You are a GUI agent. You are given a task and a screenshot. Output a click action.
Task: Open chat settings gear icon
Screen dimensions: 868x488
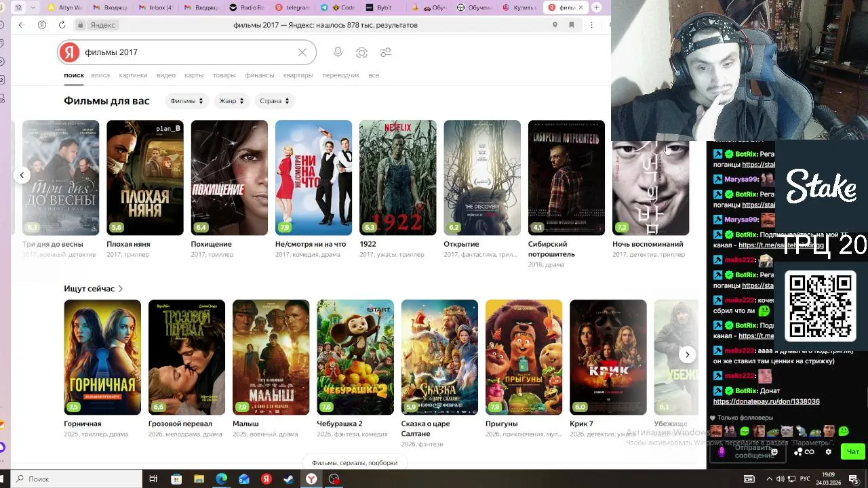(828, 452)
